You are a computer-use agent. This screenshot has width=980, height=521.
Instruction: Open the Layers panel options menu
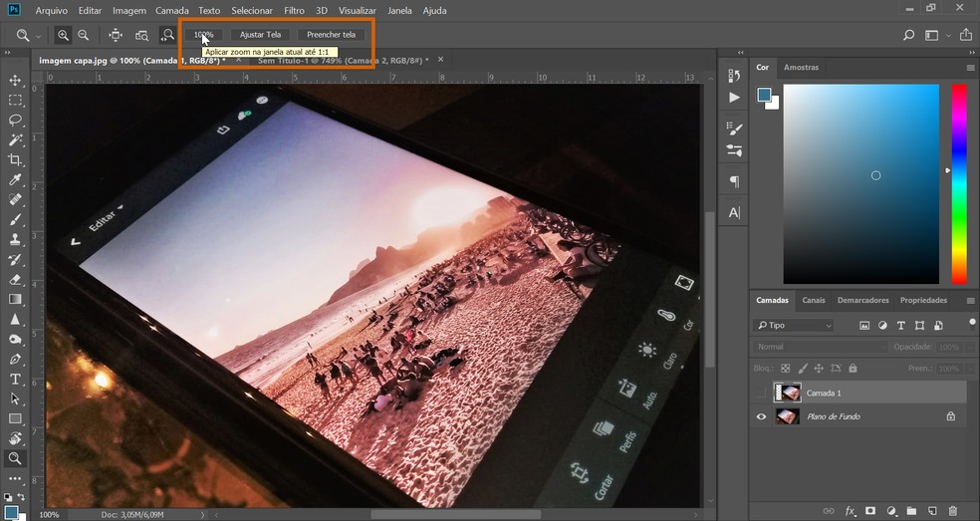click(970, 300)
